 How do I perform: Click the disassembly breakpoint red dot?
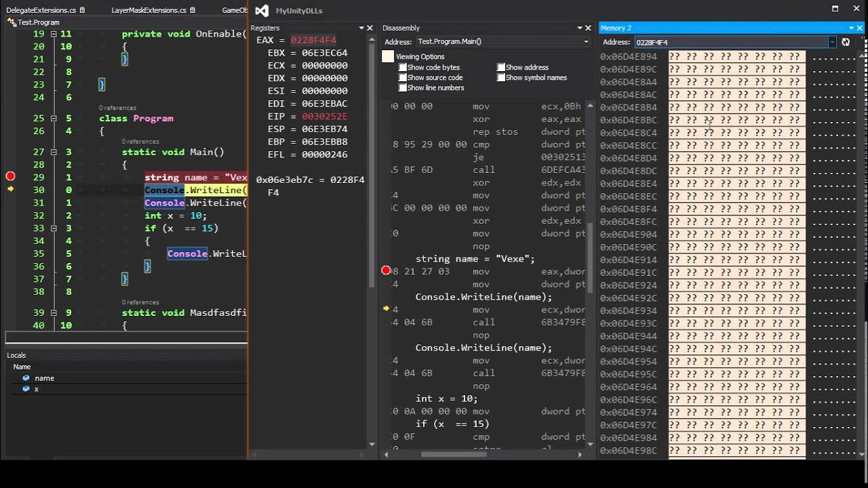386,270
